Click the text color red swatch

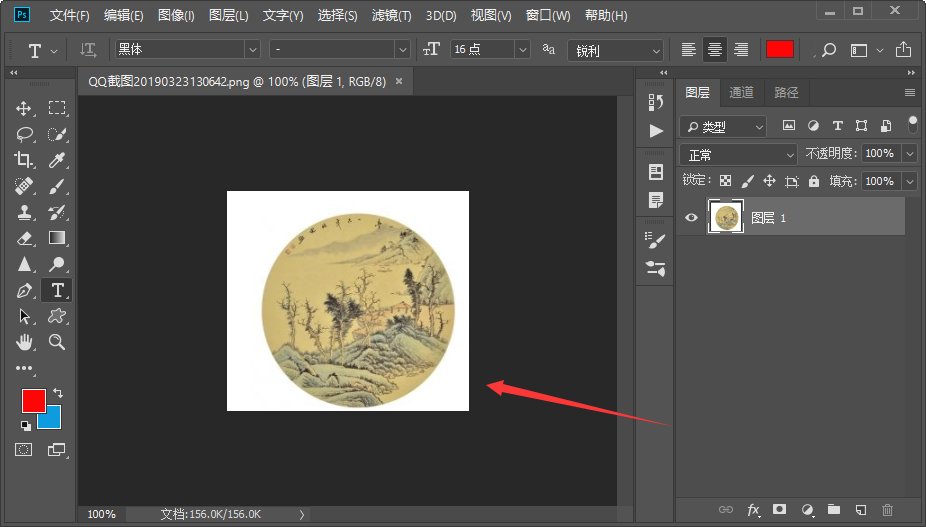(x=780, y=50)
